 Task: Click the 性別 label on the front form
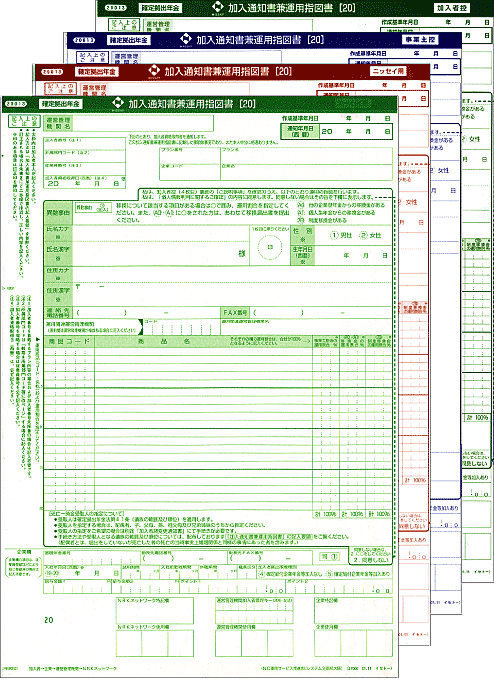coord(302,235)
